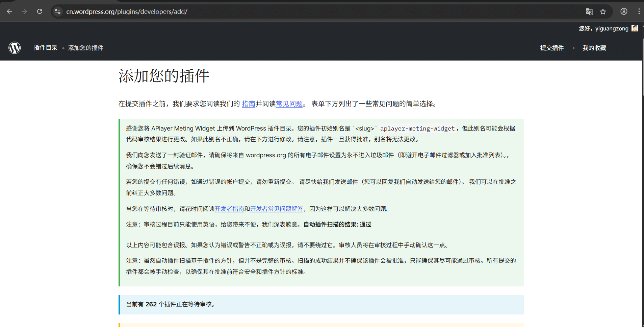Viewport: 644px width, 327px height.
Task: Open the Chrome profile icon
Action: [624, 11]
